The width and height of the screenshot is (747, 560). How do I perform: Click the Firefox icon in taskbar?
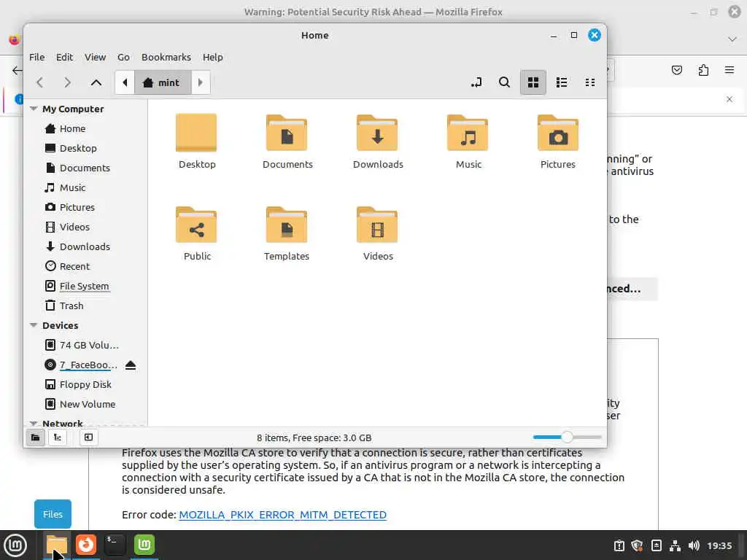coord(86,544)
